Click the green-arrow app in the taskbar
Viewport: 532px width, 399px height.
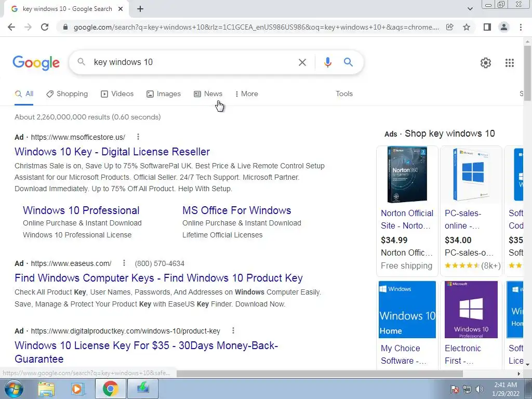(x=143, y=389)
